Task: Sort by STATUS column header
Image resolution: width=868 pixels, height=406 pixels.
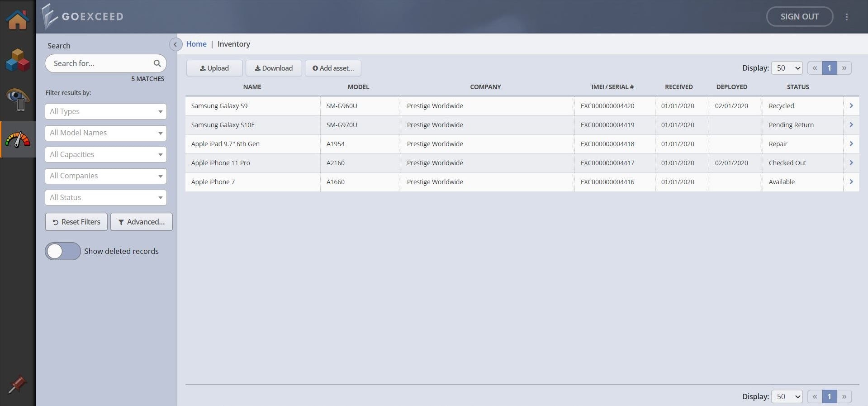Action: point(798,87)
